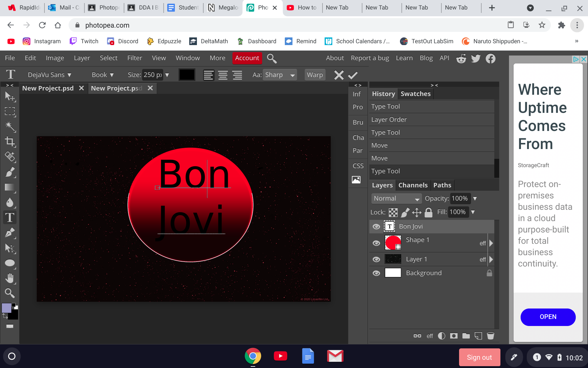Hide the Shape 1 layer

376,243
